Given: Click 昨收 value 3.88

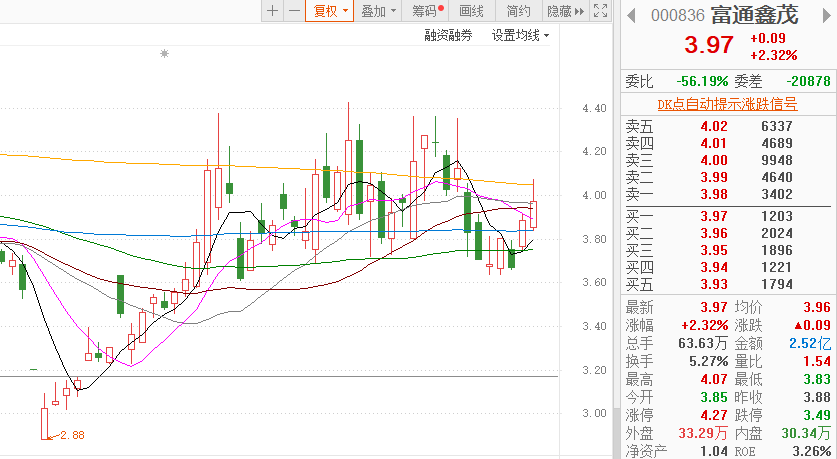Looking at the screenshot, I should click(817, 398).
